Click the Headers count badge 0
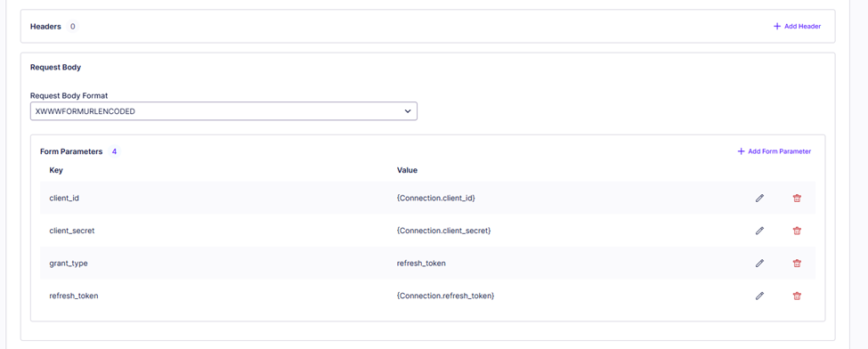The image size is (868, 349). pyautogui.click(x=72, y=26)
